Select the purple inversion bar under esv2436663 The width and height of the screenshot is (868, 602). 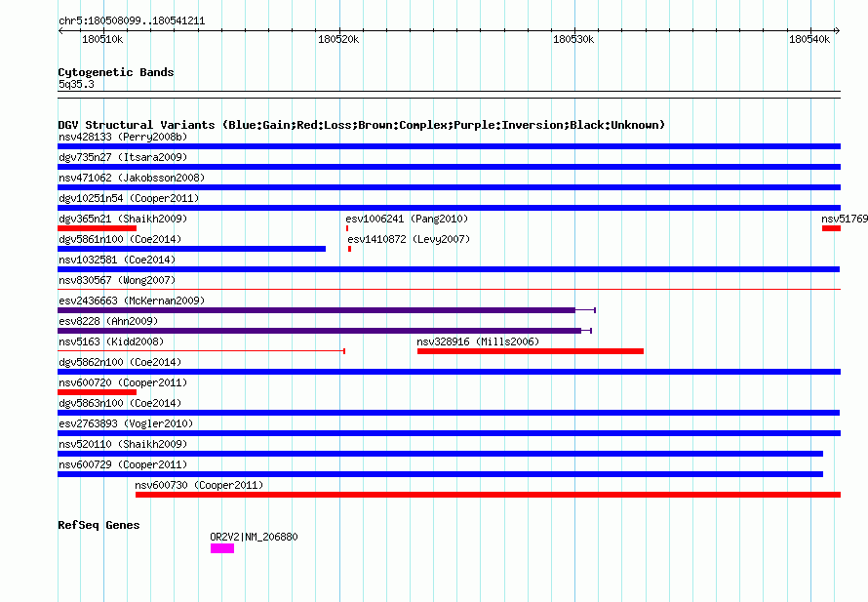click(327, 310)
